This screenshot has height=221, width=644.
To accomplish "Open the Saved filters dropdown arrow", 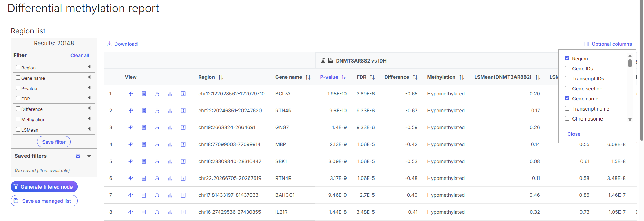I will 89,156.
